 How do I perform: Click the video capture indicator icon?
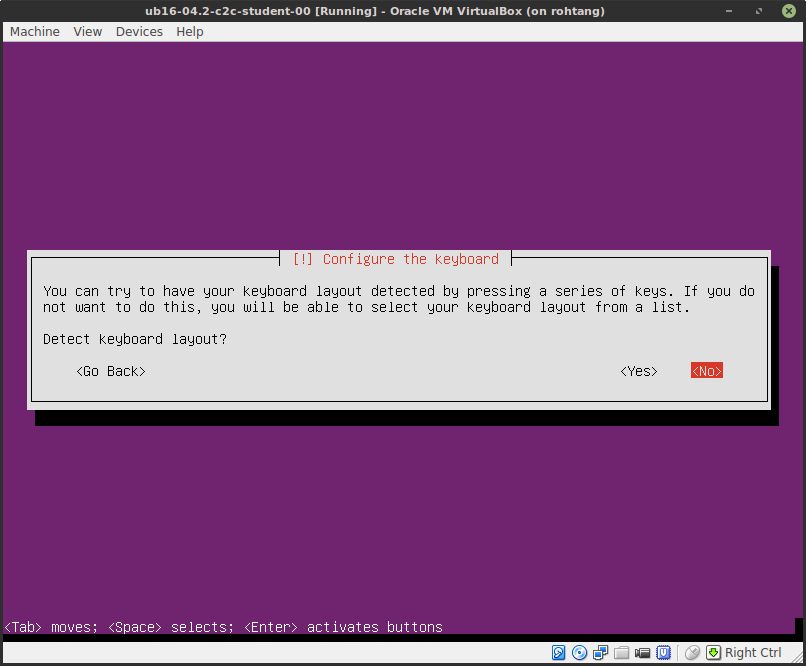pyautogui.click(x=643, y=652)
